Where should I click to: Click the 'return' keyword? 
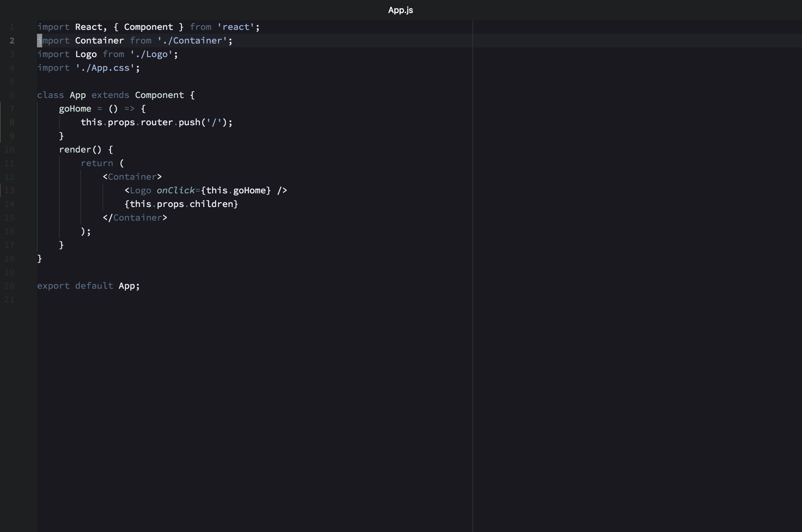coord(97,163)
